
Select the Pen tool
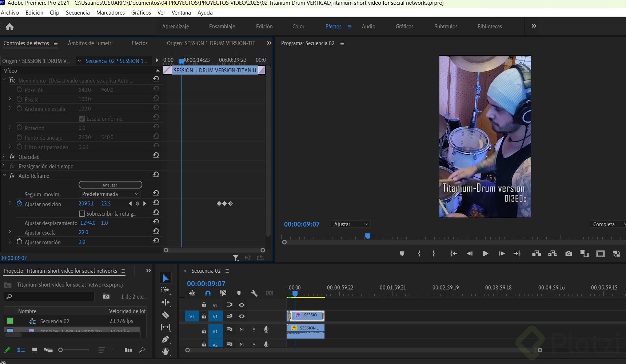(166, 339)
